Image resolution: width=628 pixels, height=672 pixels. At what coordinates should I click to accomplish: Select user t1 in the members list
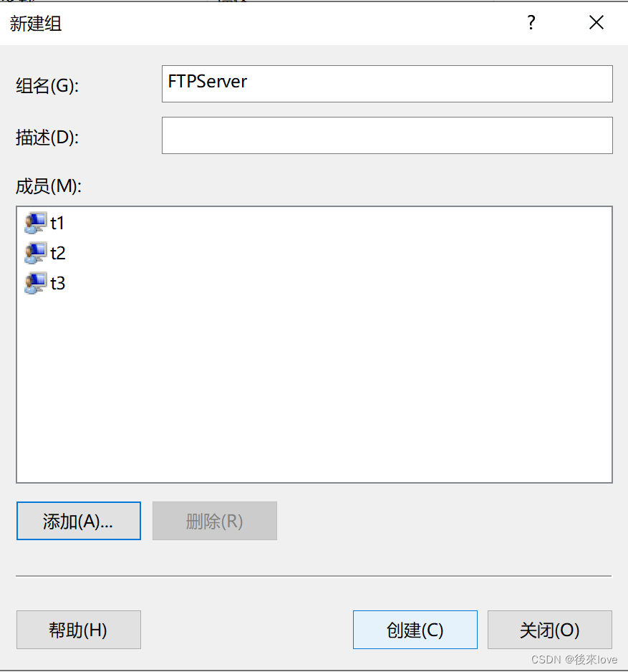[x=57, y=223]
